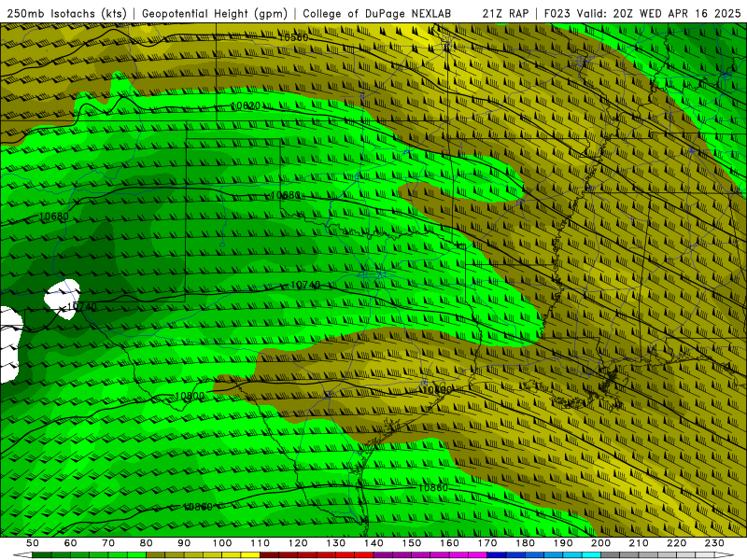This screenshot has width=747, height=560.
Task: Click the 180 knot legend label
Action: 526,543
